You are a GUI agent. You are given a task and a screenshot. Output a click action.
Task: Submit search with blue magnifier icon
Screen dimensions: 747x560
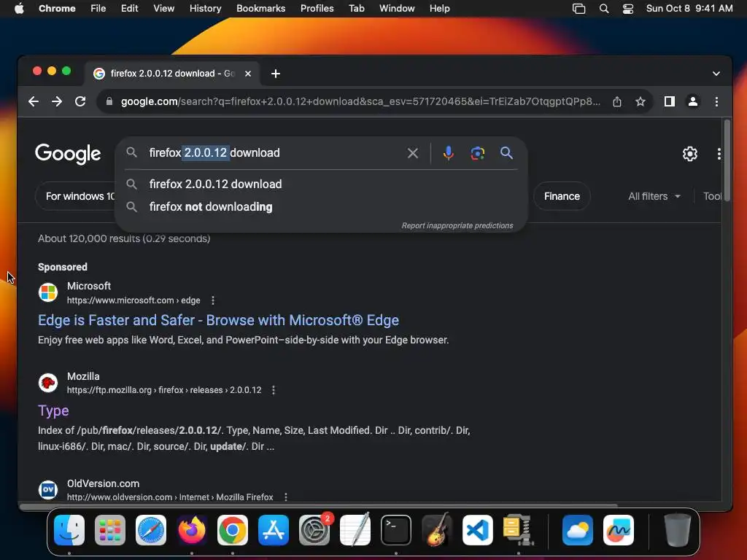pyautogui.click(x=506, y=153)
